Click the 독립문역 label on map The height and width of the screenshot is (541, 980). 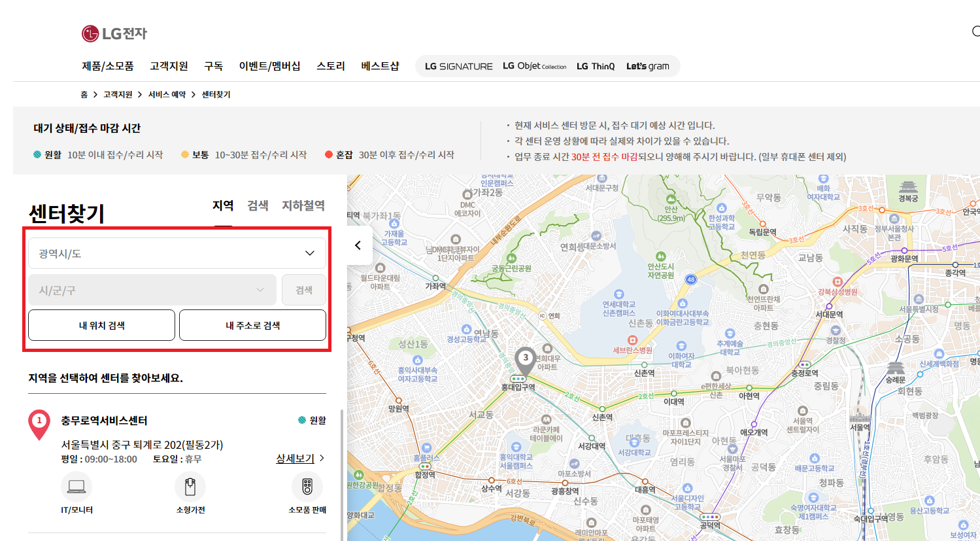pos(762,232)
